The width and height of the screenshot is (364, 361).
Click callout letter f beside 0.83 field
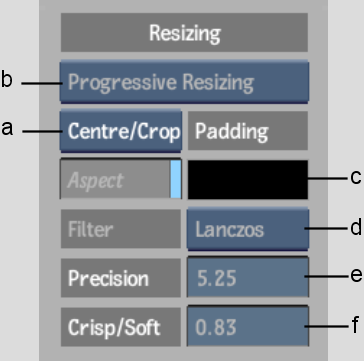[356, 324]
